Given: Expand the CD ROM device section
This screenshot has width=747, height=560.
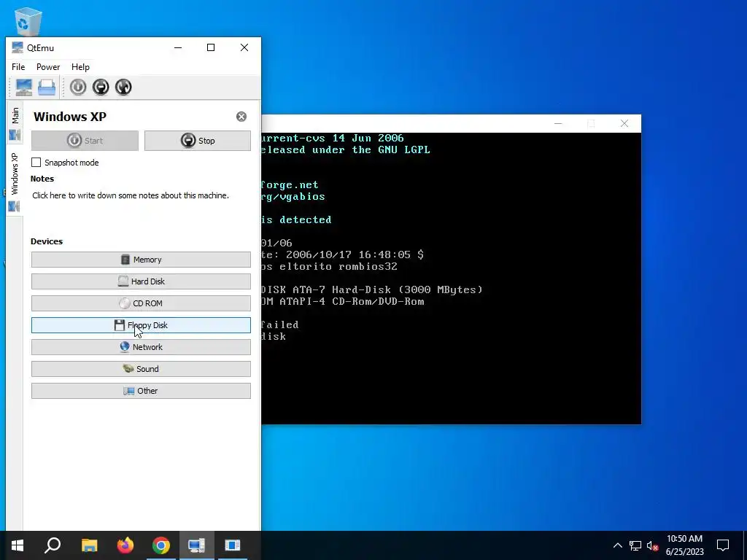Looking at the screenshot, I should tap(141, 303).
